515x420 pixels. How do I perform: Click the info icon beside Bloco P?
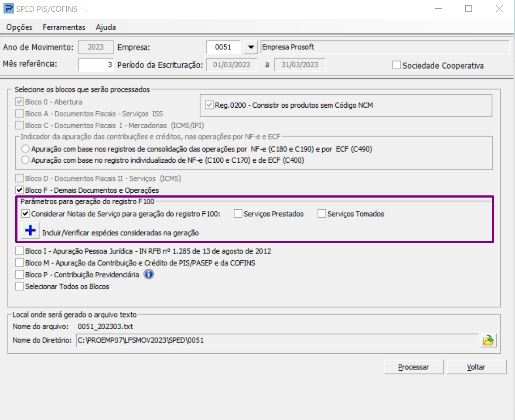tap(149, 274)
